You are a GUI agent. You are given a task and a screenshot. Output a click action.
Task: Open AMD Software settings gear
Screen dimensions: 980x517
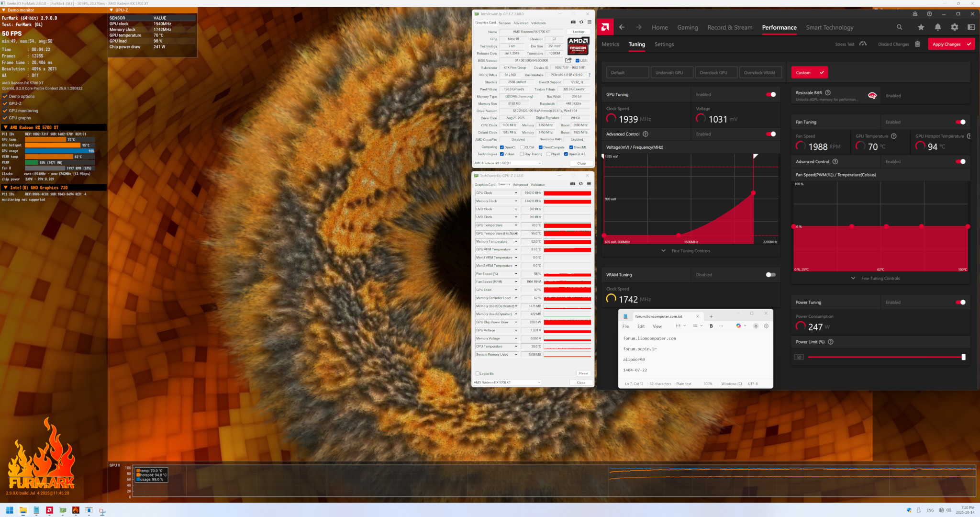pos(954,27)
